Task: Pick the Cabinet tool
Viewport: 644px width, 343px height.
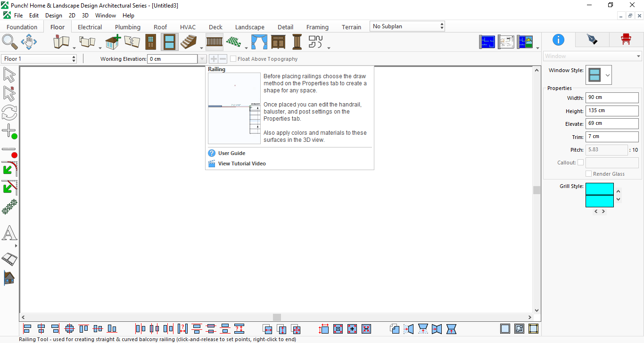Action: [x=278, y=42]
